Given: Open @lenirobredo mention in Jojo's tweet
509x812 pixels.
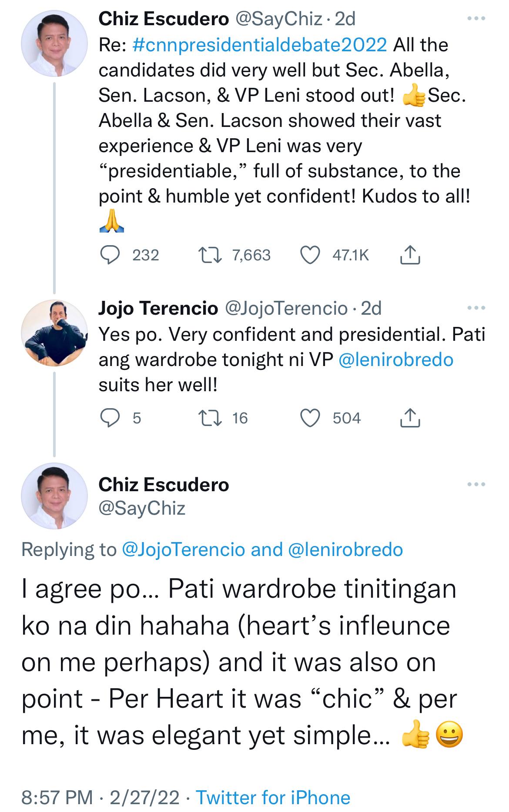Looking at the screenshot, I should (395, 360).
